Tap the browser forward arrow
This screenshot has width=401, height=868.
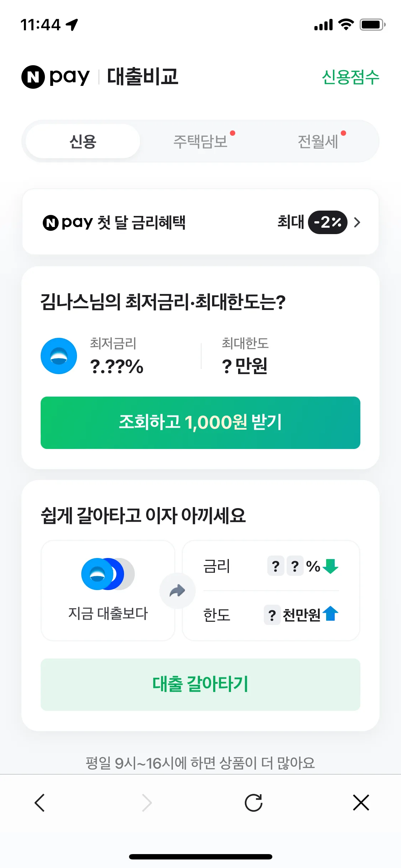pos(147,803)
